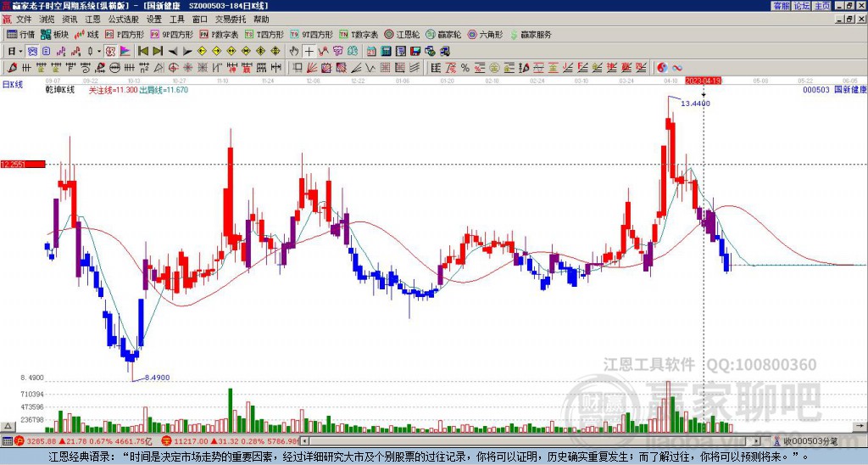This screenshot has height=465, width=868.
Task: Open the 六角形 hexagon tool
Action: point(485,34)
